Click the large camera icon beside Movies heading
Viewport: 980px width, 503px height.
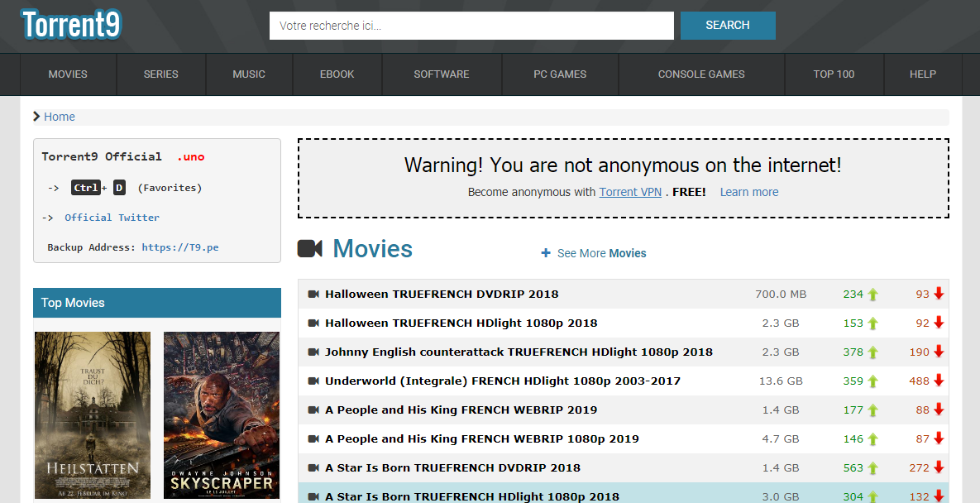click(x=310, y=249)
